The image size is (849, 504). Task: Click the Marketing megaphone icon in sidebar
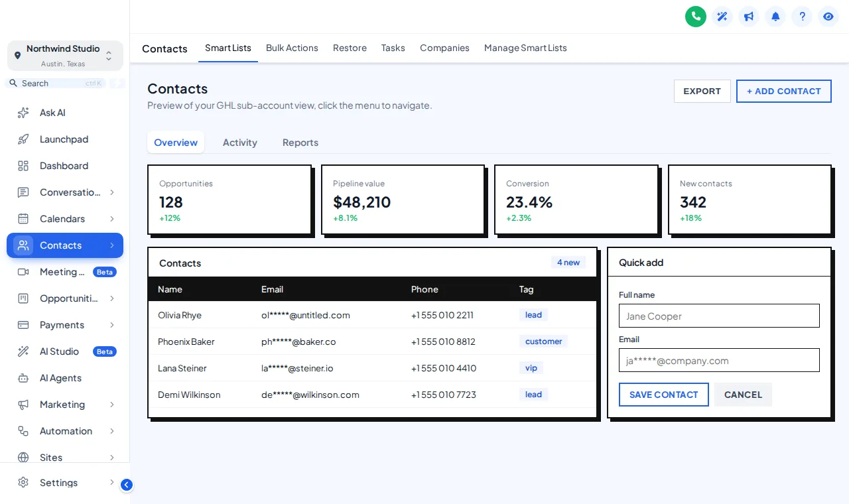click(23, 405)
